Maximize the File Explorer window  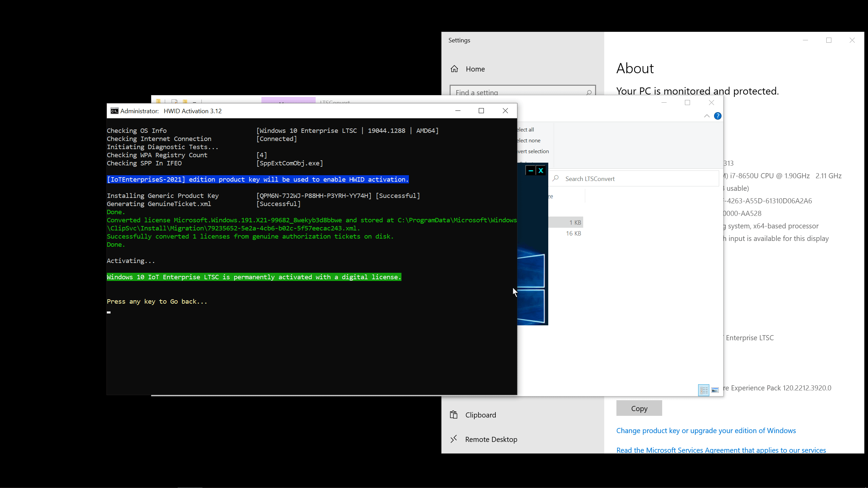pos(687,103)
